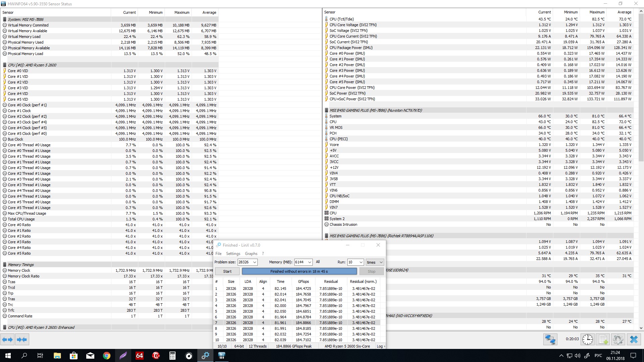The width and height of the screenshot is (644, 362).
Task: Switch to LinX via the gears taskbar icon
Action: pos(205,356)
